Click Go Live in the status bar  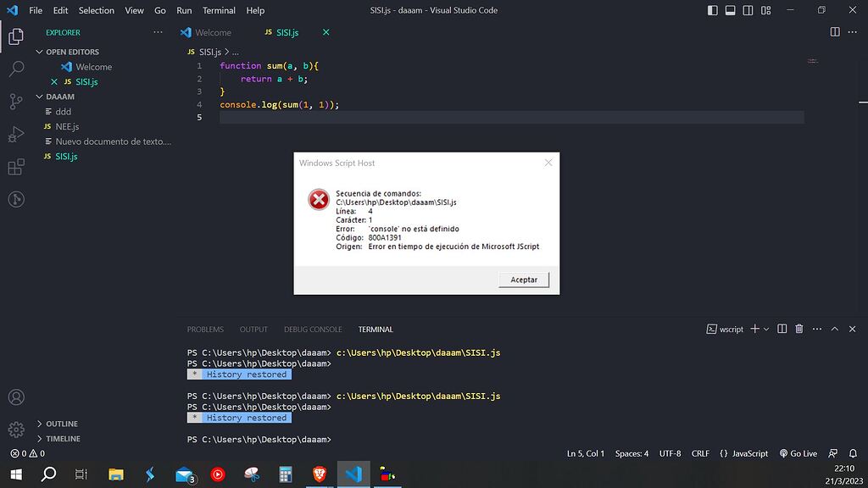(x=798, y=453)
